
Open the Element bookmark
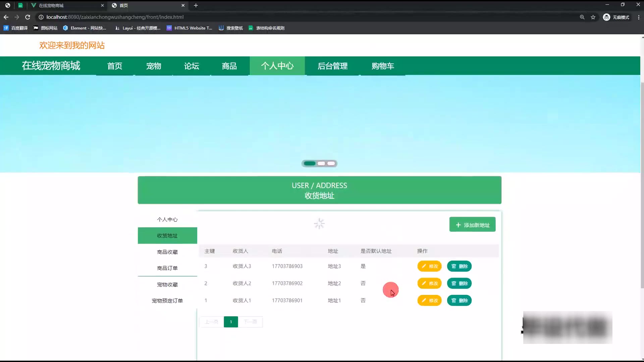85,28
